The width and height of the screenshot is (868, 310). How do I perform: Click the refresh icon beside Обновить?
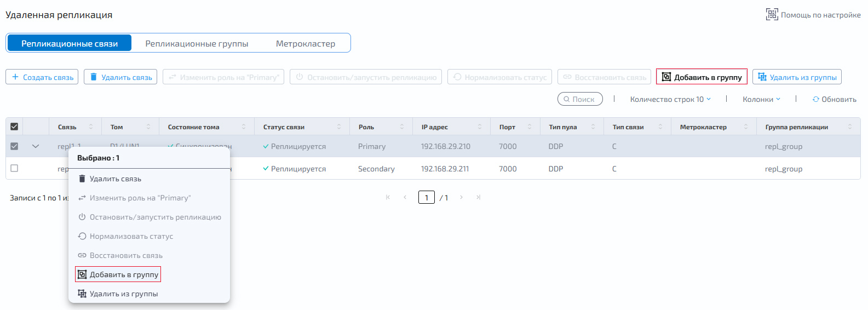coord(816,99)
